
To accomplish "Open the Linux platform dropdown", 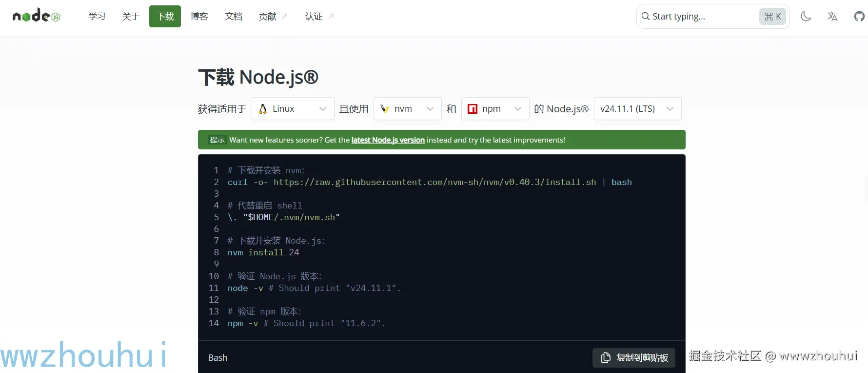I will 293,109.
